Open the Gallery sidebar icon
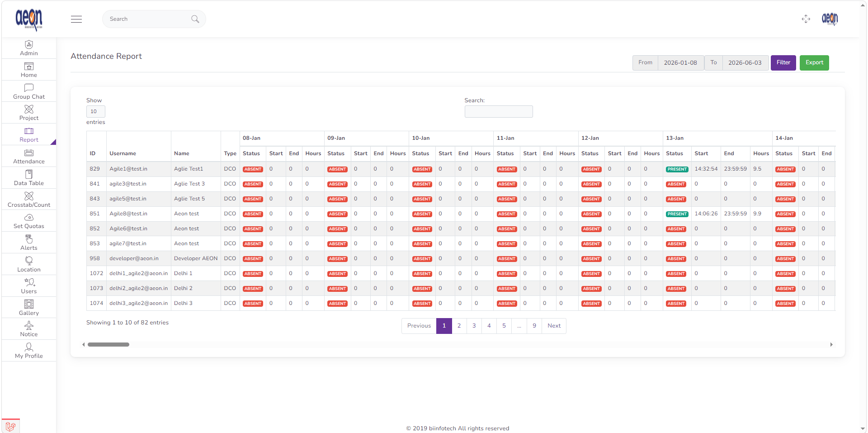The height and width of the screenshot is (433, 868). [x=29, y=304]
